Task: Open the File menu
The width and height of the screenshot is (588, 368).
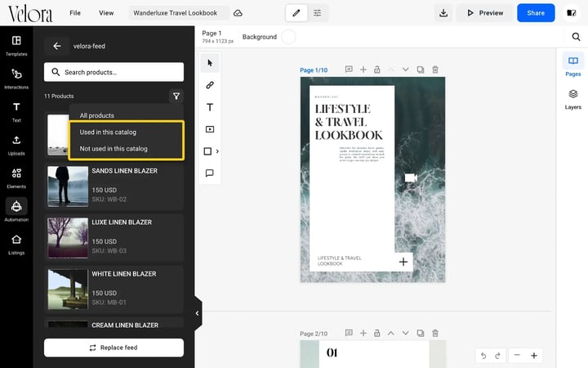Action: [75, 13]
